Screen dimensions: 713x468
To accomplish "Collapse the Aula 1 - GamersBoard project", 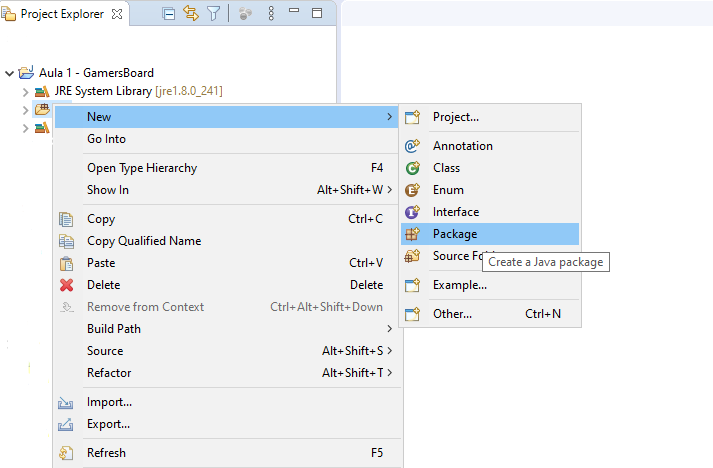I will point(10,73).
